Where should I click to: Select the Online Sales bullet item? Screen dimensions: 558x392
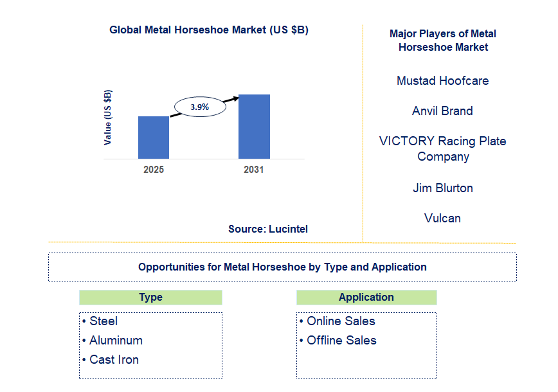coord(340,321)
